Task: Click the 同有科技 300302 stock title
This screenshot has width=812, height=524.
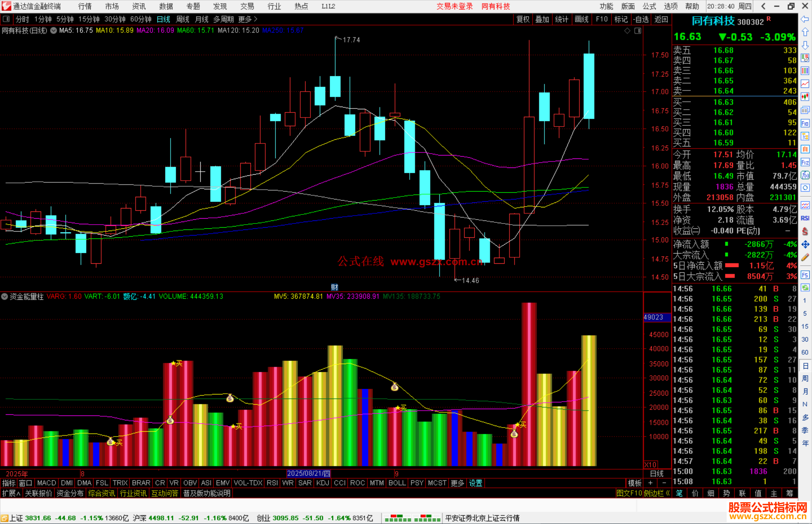Action: 728,21
